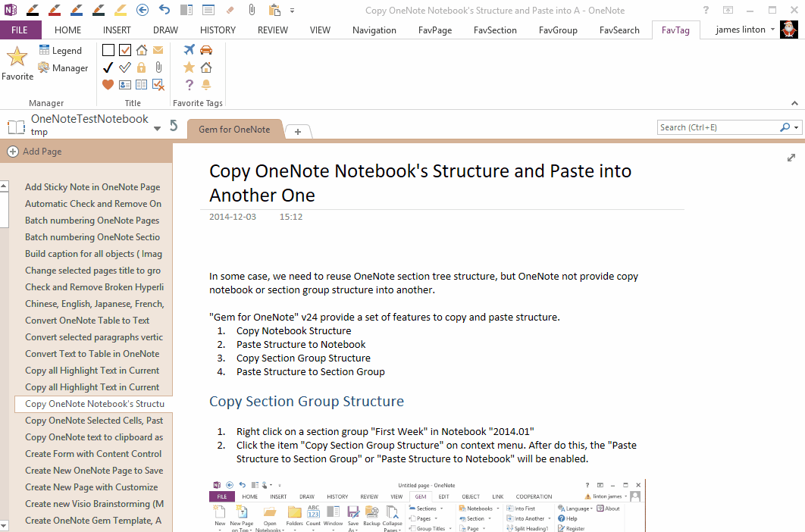The image size is (805, 532).
Task: Open the search scope dropdown arrow
Action: click(x=796, y=127)
